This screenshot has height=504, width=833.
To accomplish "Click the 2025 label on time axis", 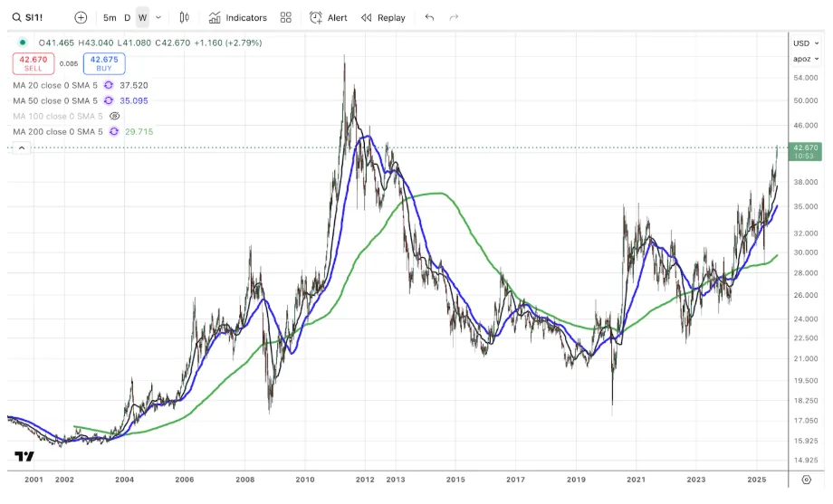I will pyautogui.click(x=757, y=480).
